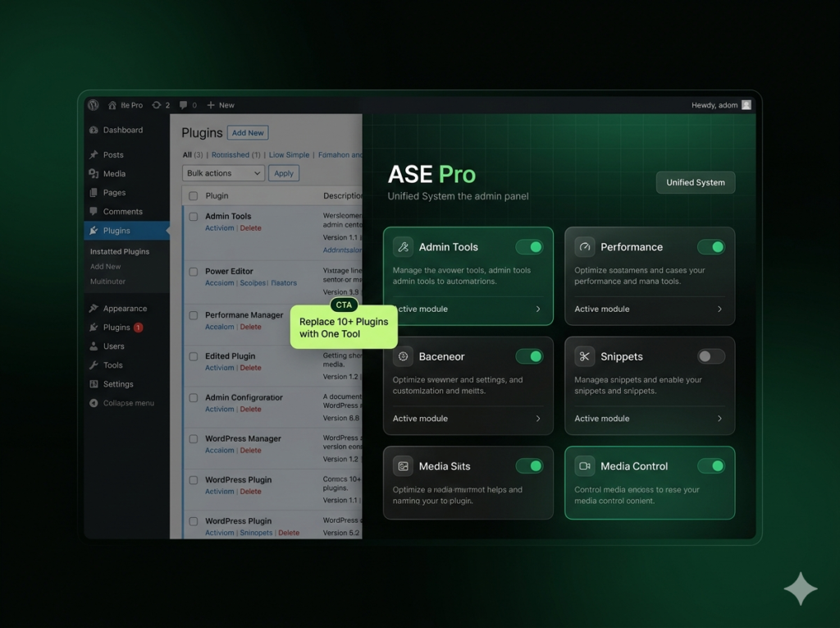Click the Snippets scissors icon
Screen dimensions: 840x628
pos(584,356)
